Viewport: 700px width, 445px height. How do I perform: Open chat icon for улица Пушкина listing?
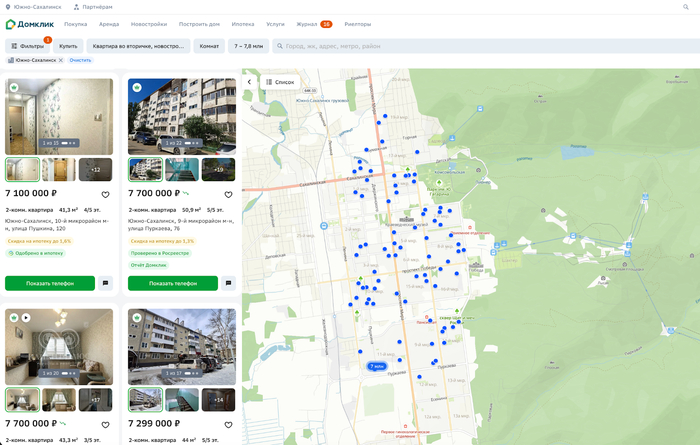105,283
